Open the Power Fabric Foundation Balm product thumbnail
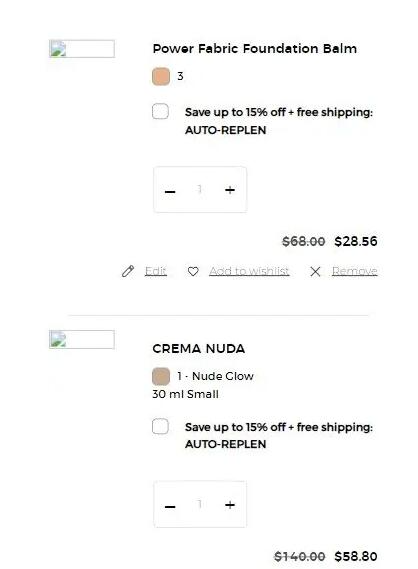The width and height of the screenshot is (418, 569). [x=82, y=49]
